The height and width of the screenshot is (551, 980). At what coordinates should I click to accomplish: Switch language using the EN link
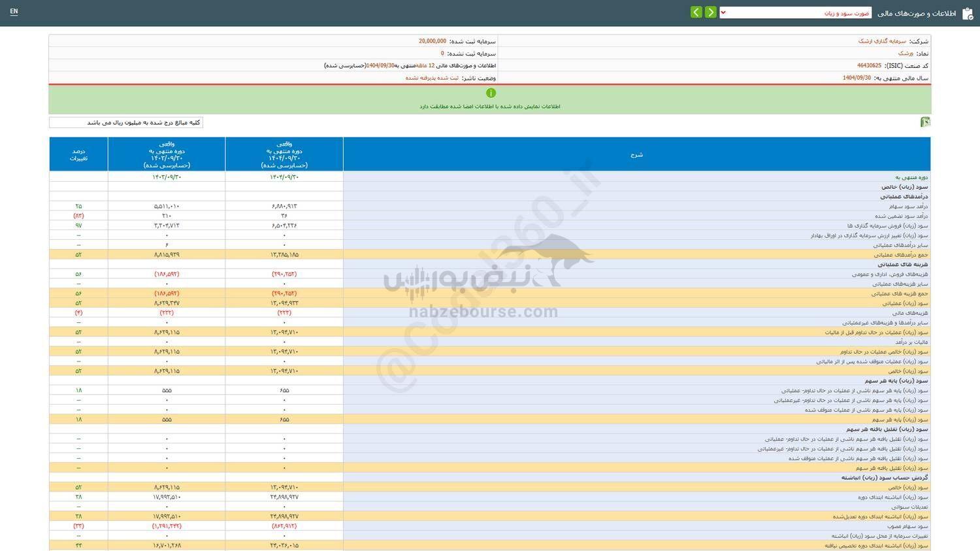(x=13, y=11)
